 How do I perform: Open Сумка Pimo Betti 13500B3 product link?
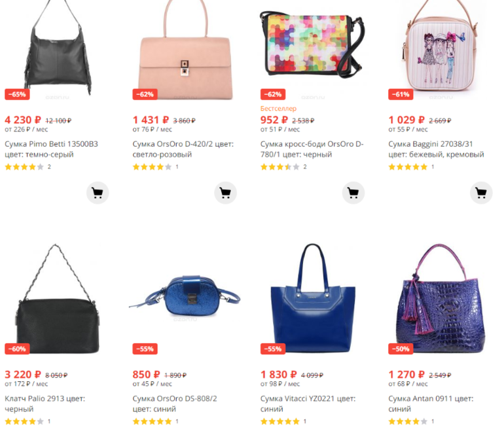(x=52, y=149)
